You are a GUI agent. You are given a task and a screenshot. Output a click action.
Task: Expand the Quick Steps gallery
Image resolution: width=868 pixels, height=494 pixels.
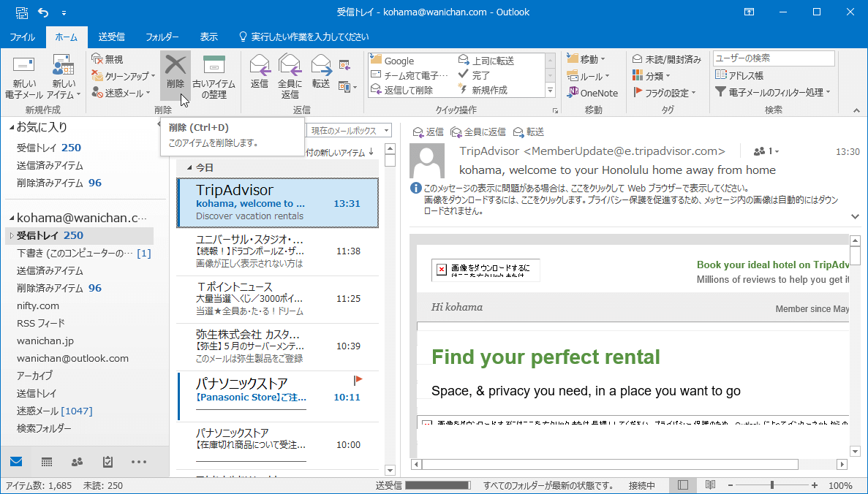[550, 90]
